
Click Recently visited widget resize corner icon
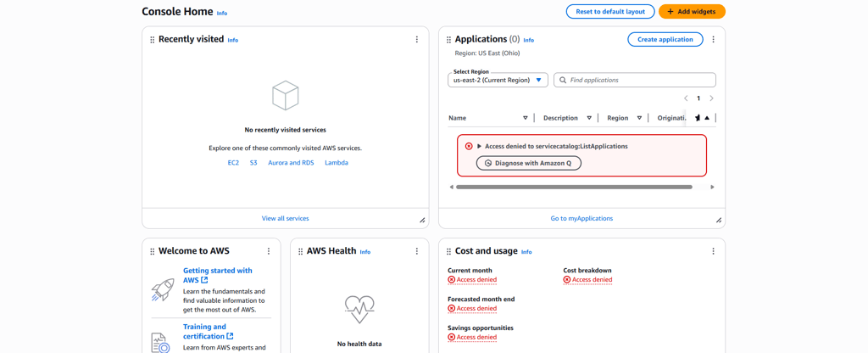pyautogui.click(x=422, y=220)
